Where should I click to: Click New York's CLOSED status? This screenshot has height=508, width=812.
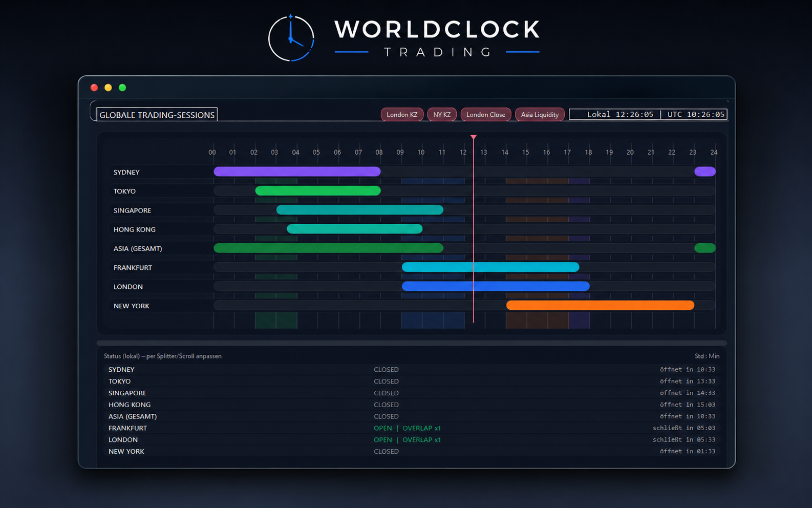[386, 451]
